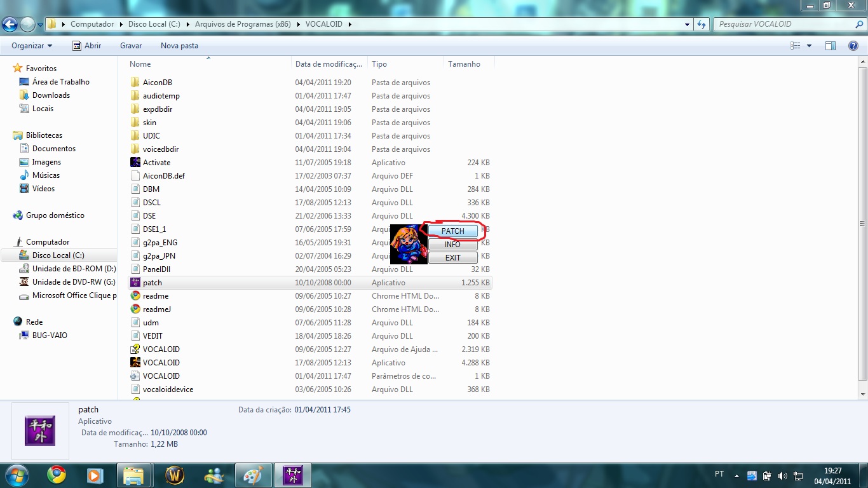Screen dimensions: 868x488
Task: Open Documentos library in navigation pane
Action: pos(54,148)
